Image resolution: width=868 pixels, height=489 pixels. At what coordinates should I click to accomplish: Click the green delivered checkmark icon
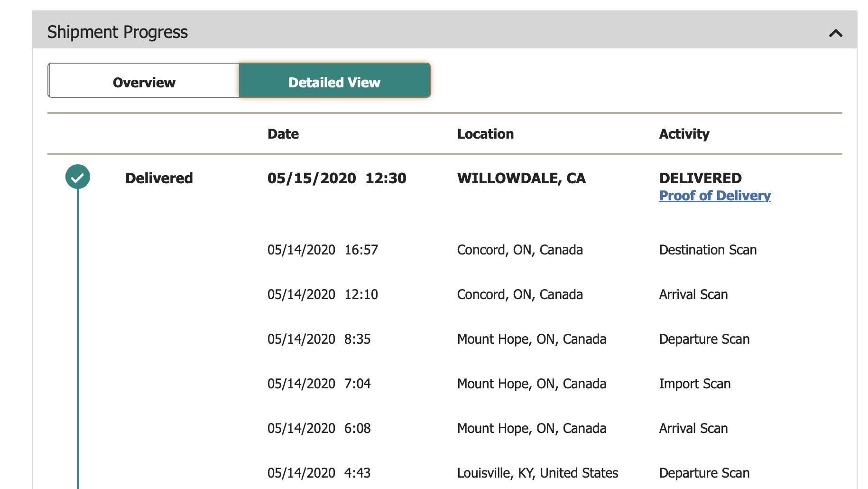point(78,177)
